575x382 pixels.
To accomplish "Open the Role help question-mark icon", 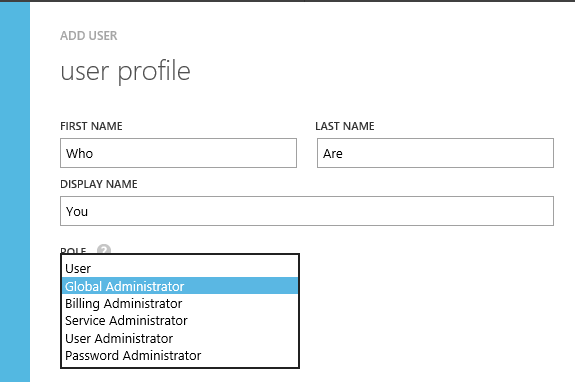I will pyautogui.click(x=104, y=250).
